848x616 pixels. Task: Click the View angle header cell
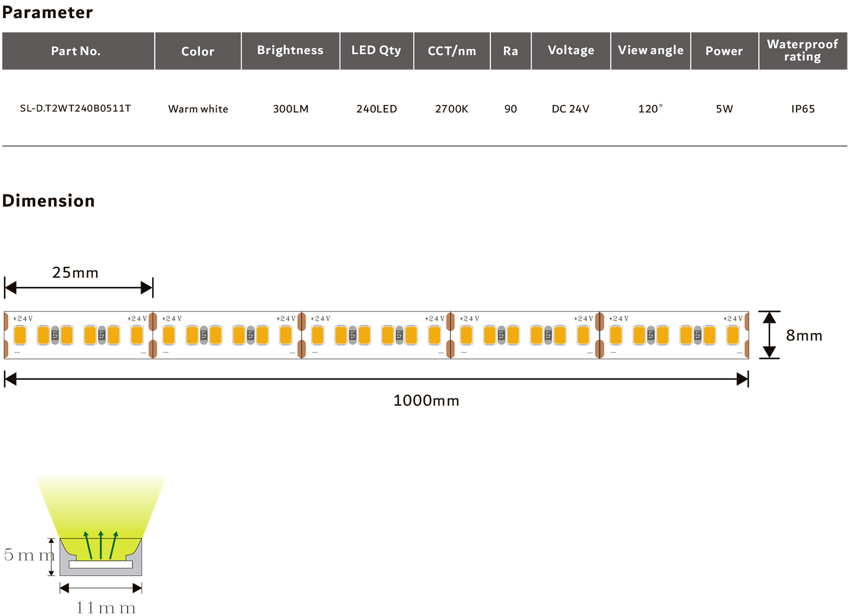coord(650,50)
